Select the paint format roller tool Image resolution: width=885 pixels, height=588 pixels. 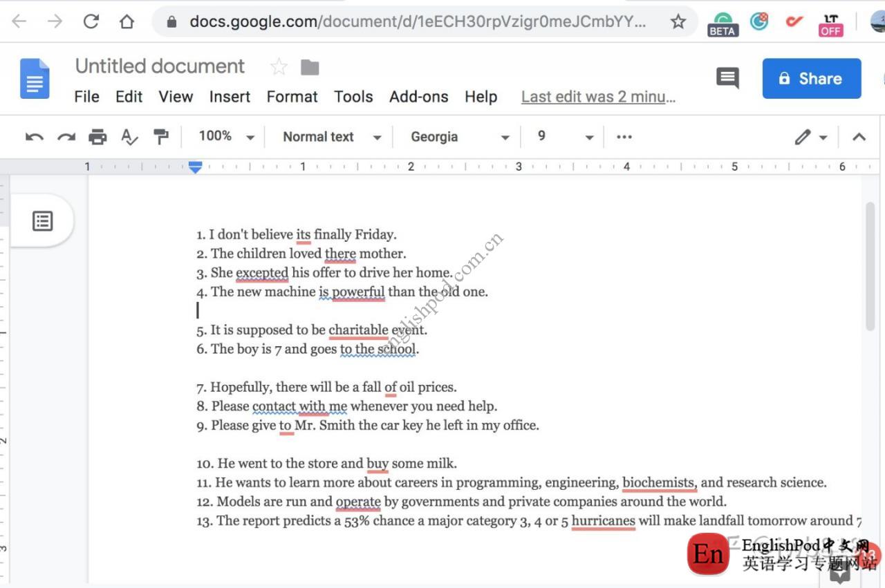[x=161, y=137]
